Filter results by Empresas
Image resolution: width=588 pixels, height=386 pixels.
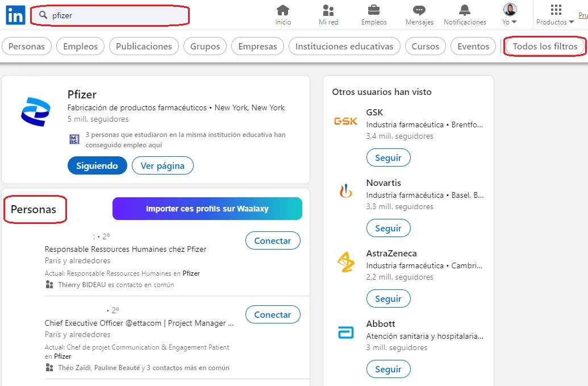click(257, 46)
